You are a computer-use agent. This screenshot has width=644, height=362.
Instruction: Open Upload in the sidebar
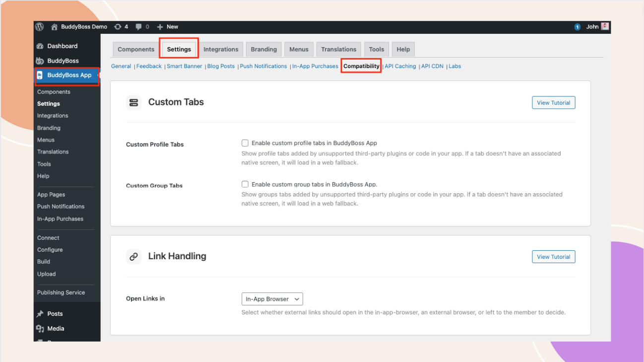(47, 274)
